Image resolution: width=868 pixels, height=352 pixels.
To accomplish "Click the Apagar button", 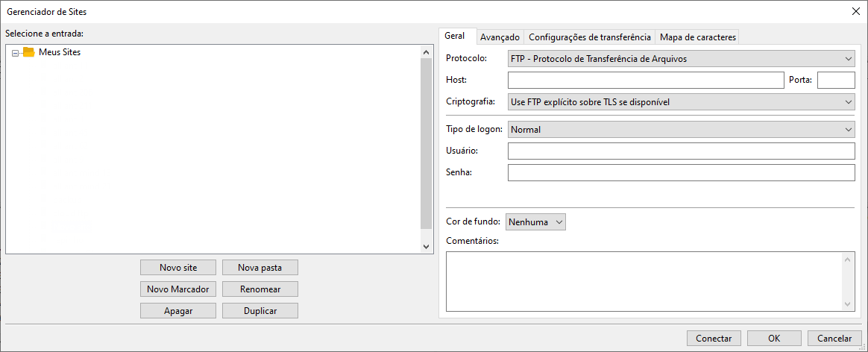I will (x=178, y=310).
